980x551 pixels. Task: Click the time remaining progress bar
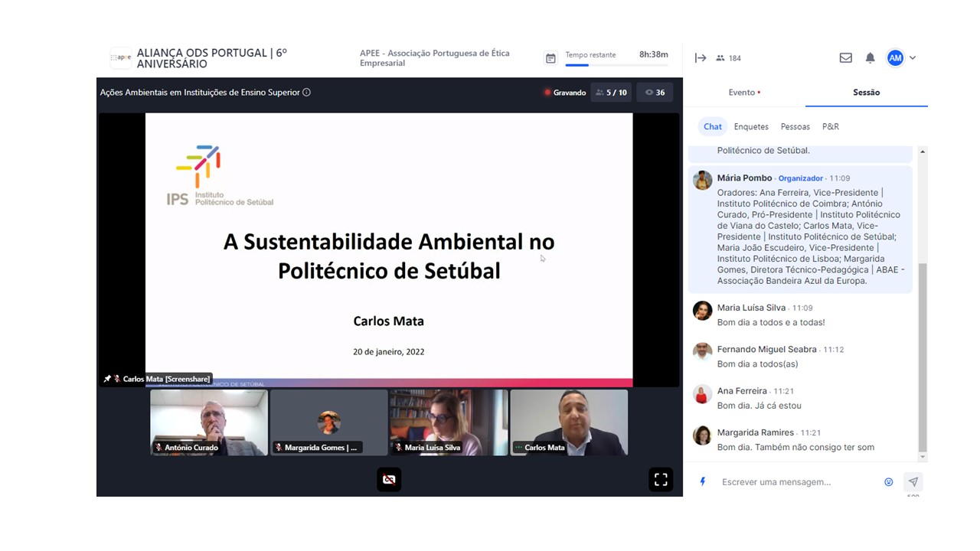coord(617,66)
